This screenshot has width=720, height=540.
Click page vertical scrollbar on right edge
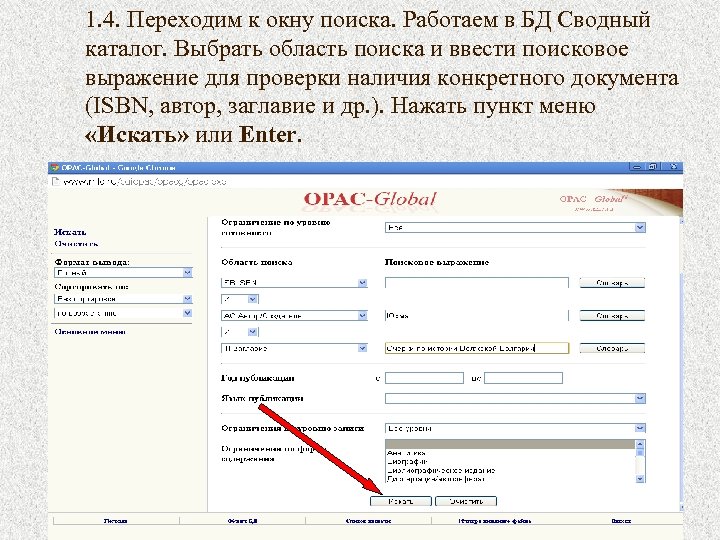point(681,363)
